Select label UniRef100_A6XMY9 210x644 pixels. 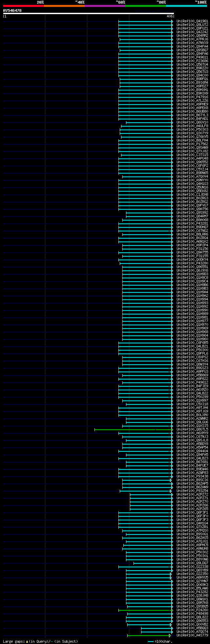(192, 433)
